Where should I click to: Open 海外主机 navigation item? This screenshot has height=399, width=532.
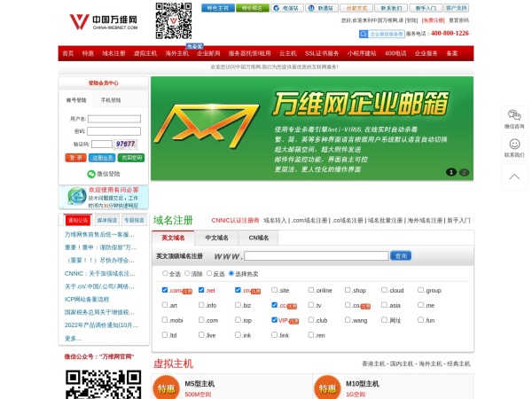click(x=176, y=53)
